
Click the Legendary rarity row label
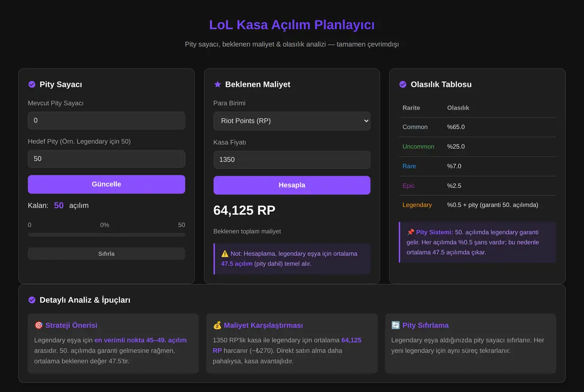(x=417, y=205)
